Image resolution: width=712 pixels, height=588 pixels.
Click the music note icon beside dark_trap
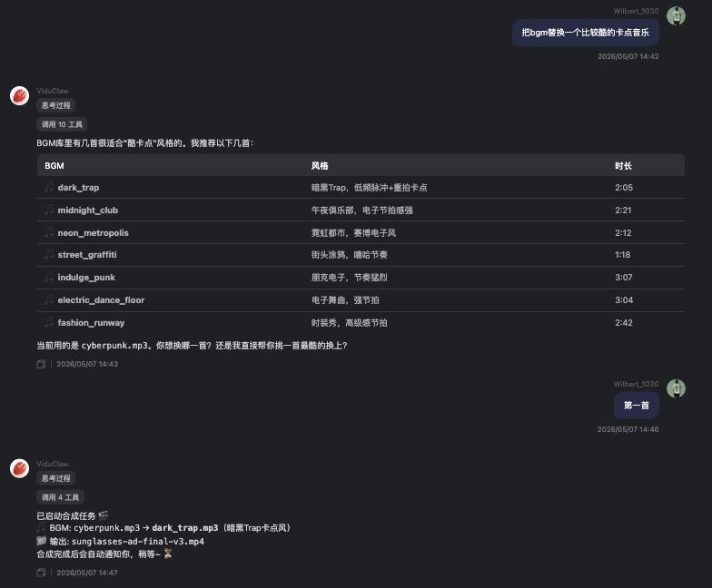(49, 187)
